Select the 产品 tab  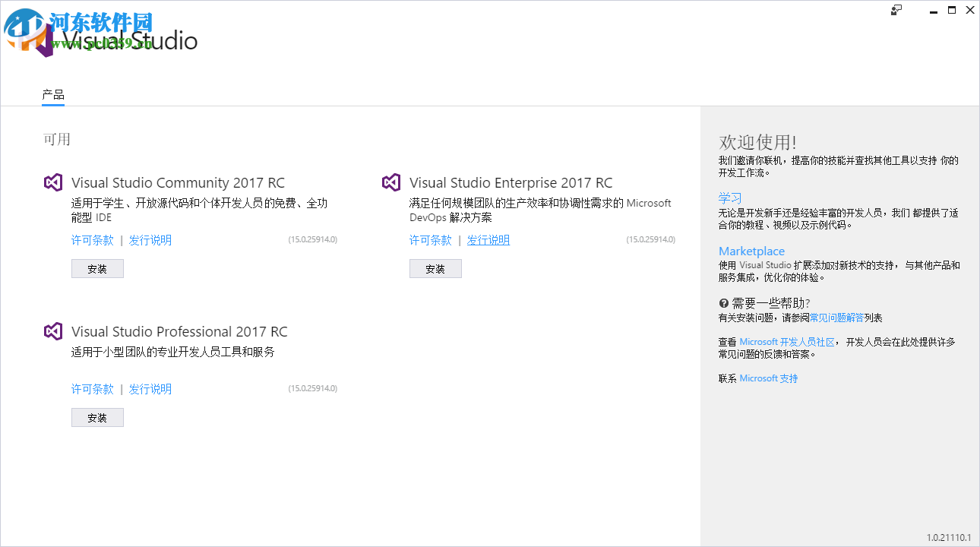52,95
